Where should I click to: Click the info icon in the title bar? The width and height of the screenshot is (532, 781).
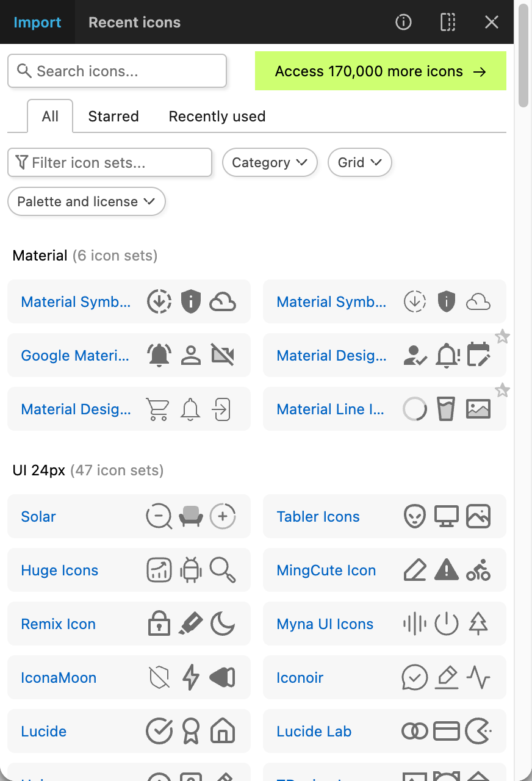(403, 22)
